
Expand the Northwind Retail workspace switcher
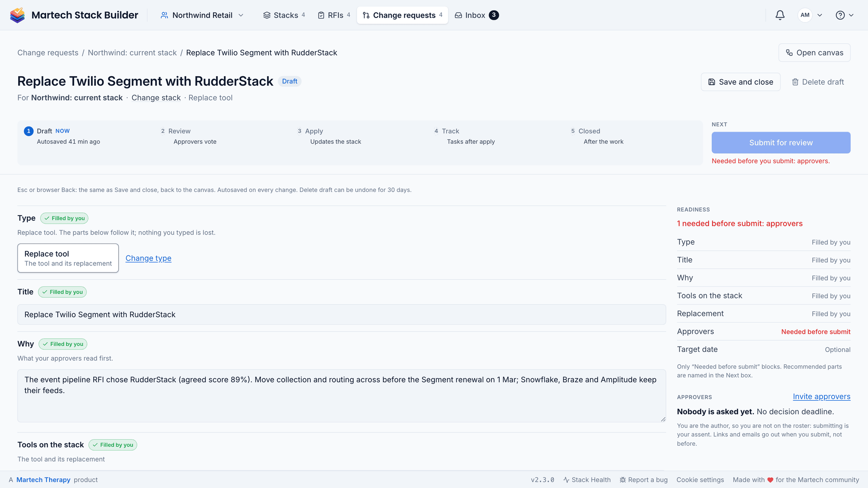tap(202, 15)
